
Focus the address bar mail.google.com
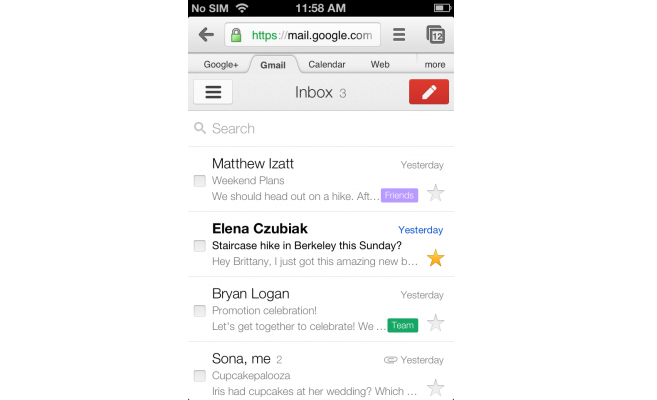[303, 35]
